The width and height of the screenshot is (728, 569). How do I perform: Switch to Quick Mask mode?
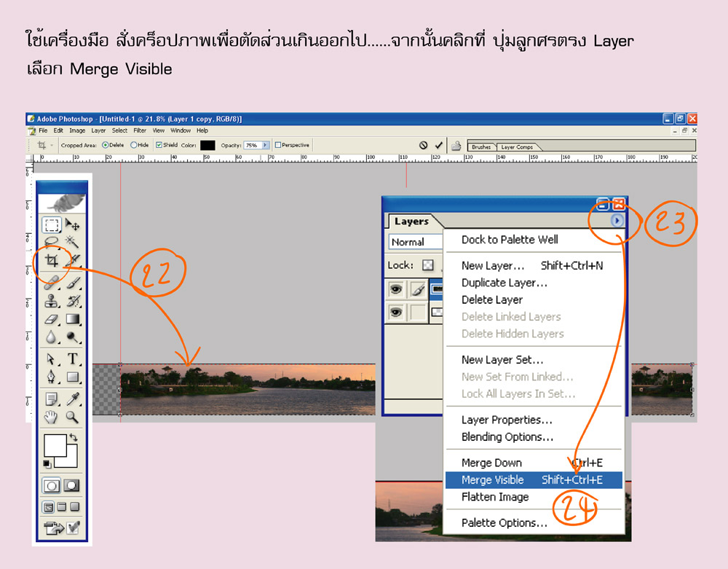pos(71,486)
